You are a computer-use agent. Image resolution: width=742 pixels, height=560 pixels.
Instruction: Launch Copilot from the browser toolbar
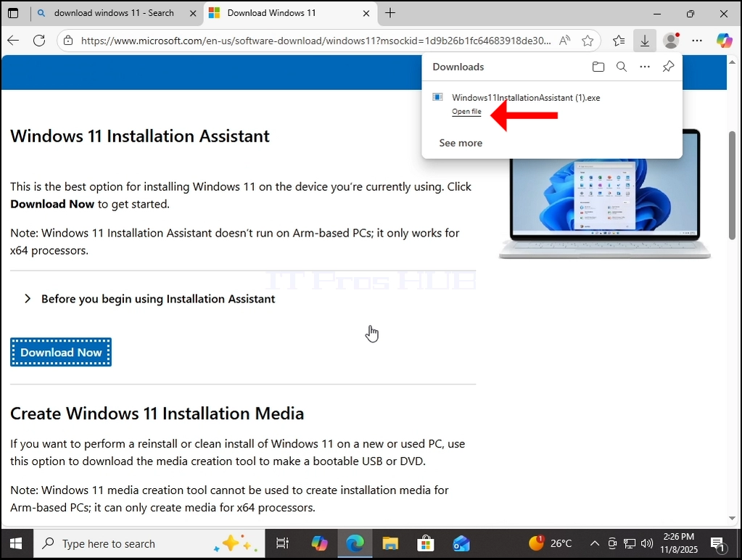click(724, 41)
